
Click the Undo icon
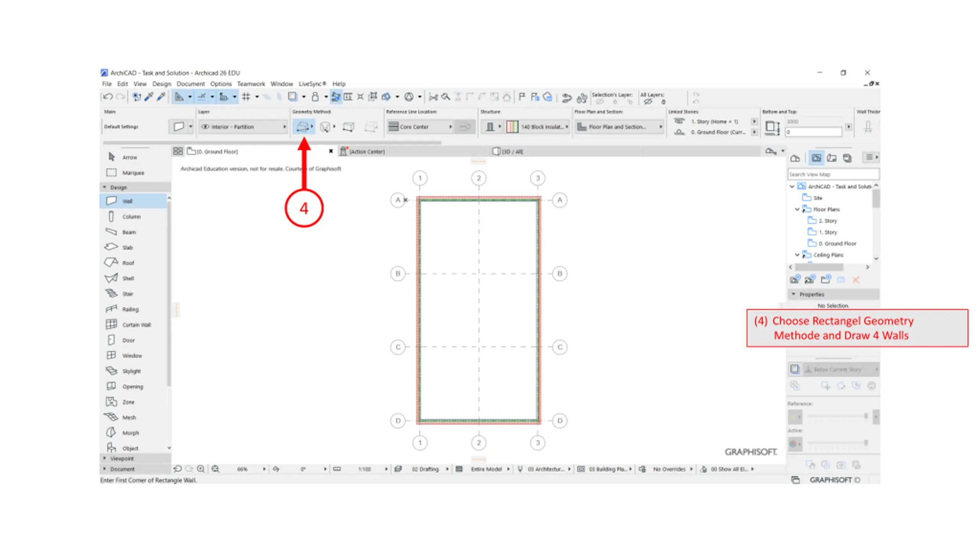[x=108, y=97]
